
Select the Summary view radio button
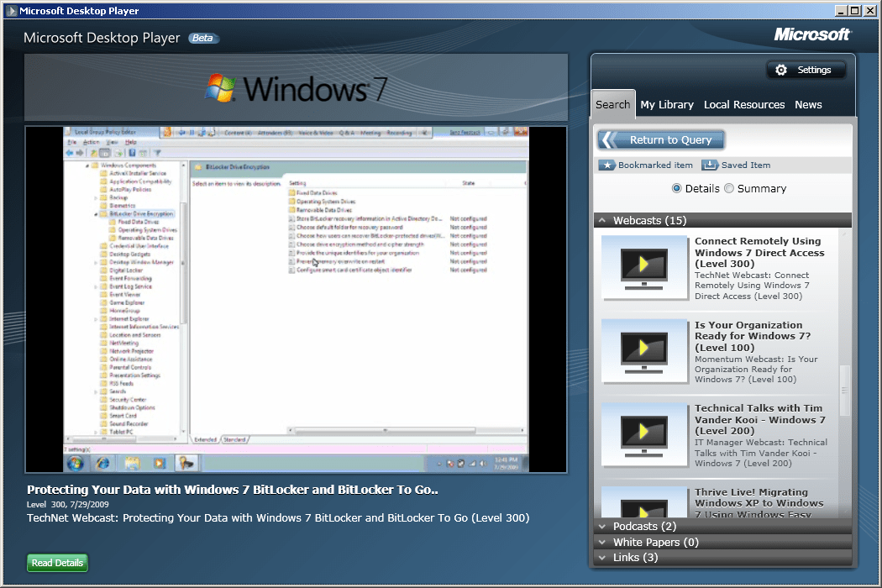tap(729, 188)
